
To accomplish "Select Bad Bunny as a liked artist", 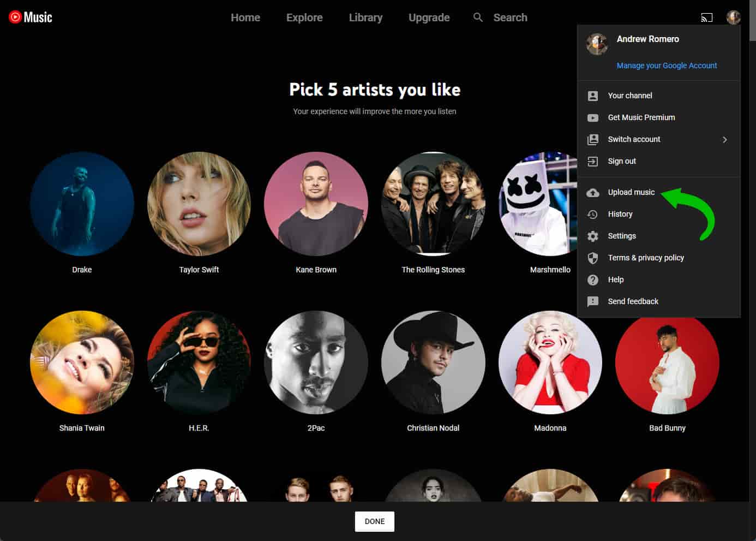I will (667, 362).
